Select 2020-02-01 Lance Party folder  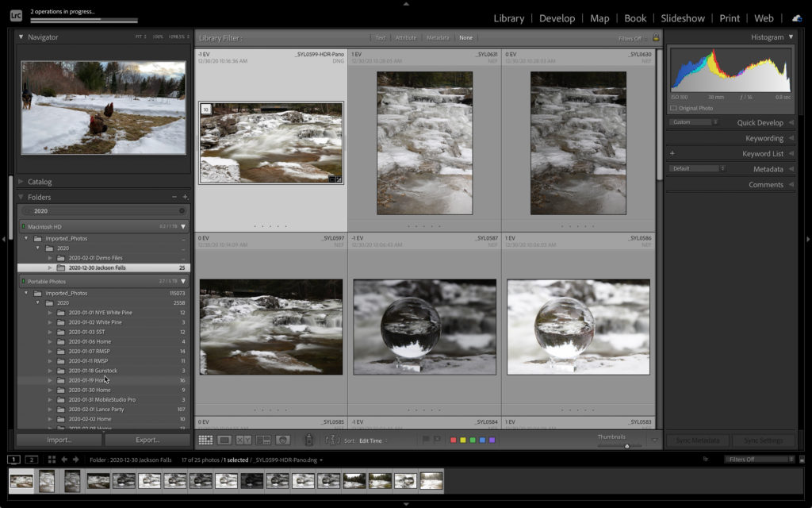coord(96,410)
